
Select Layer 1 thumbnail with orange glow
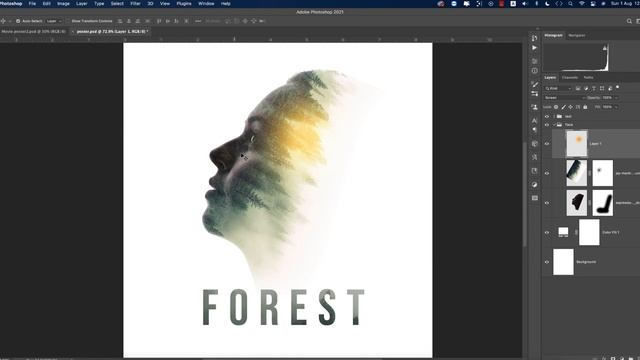(577, 144)
